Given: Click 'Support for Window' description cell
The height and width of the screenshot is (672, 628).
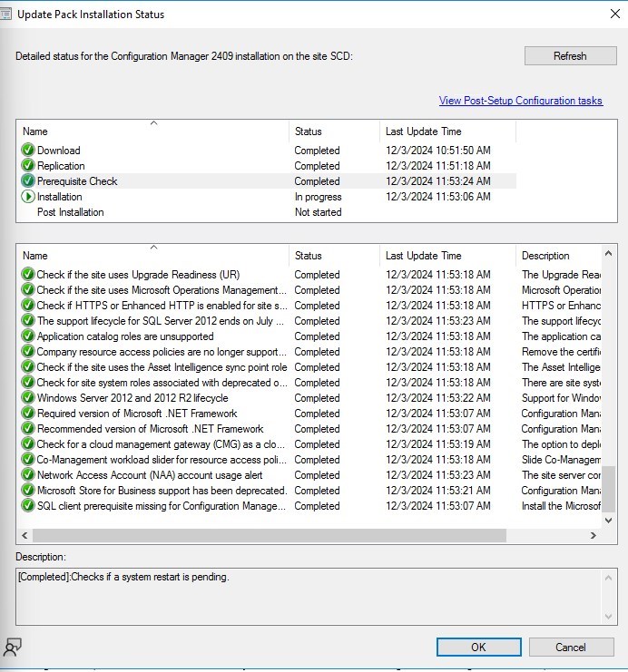Looking at the screenshot, I should pos(561,398).
